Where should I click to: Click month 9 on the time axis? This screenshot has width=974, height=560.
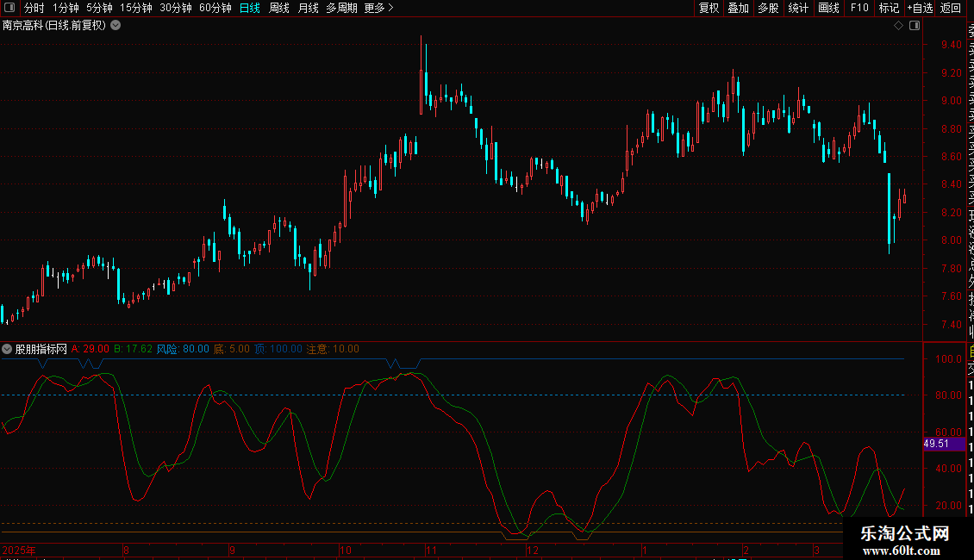pos(232,551)
